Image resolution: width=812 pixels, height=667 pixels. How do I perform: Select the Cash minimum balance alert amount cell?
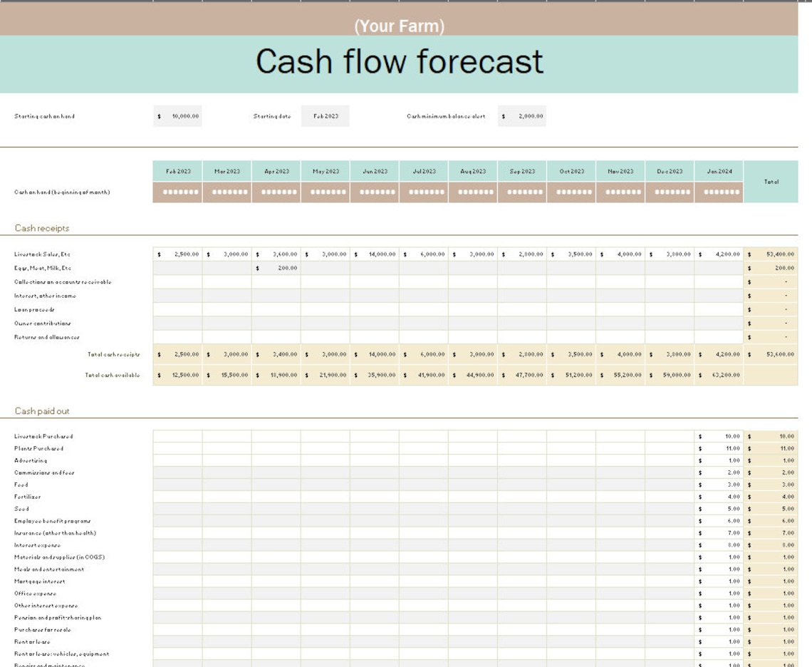524,115
